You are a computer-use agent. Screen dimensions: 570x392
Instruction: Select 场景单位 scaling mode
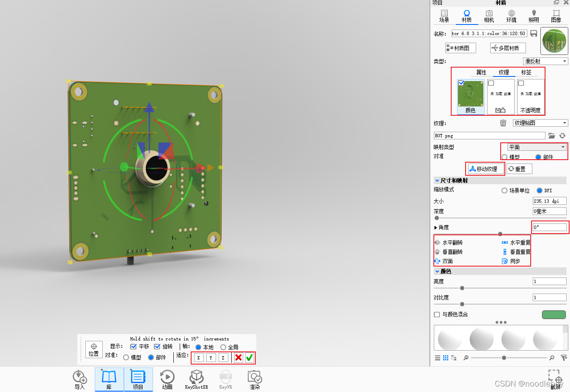click(x=504, y=191)
